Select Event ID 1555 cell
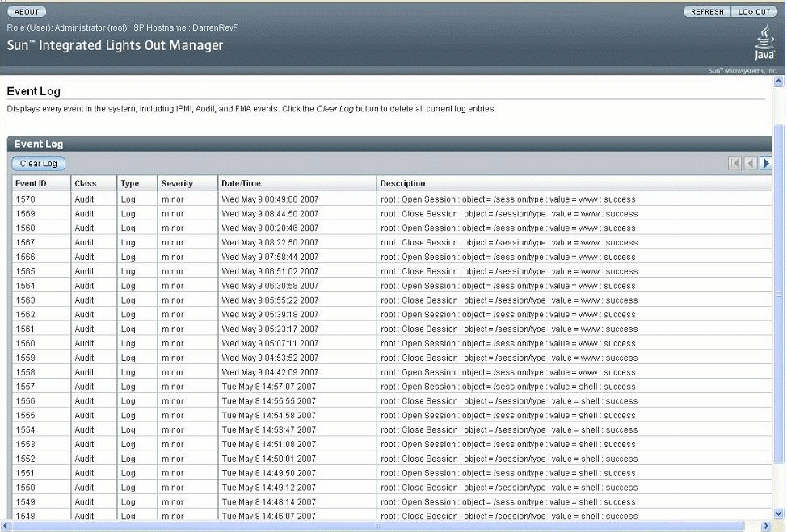Screen dimensions: 787x532 (41, 416)
